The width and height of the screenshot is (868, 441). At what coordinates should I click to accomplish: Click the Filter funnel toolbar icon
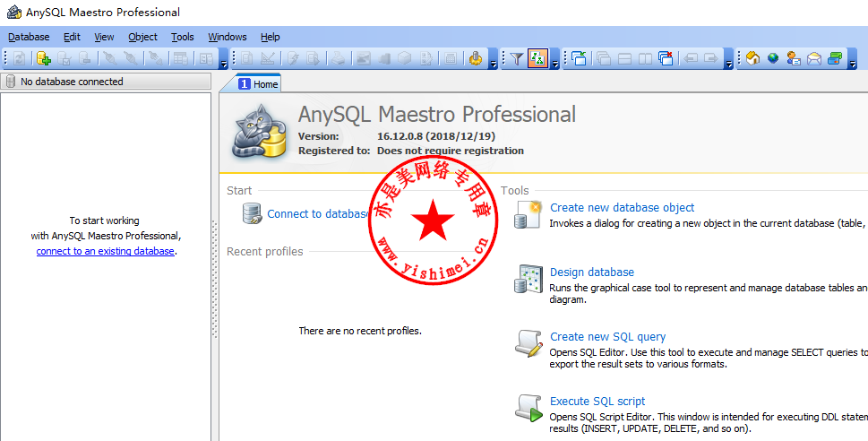(x=517, y=58)
